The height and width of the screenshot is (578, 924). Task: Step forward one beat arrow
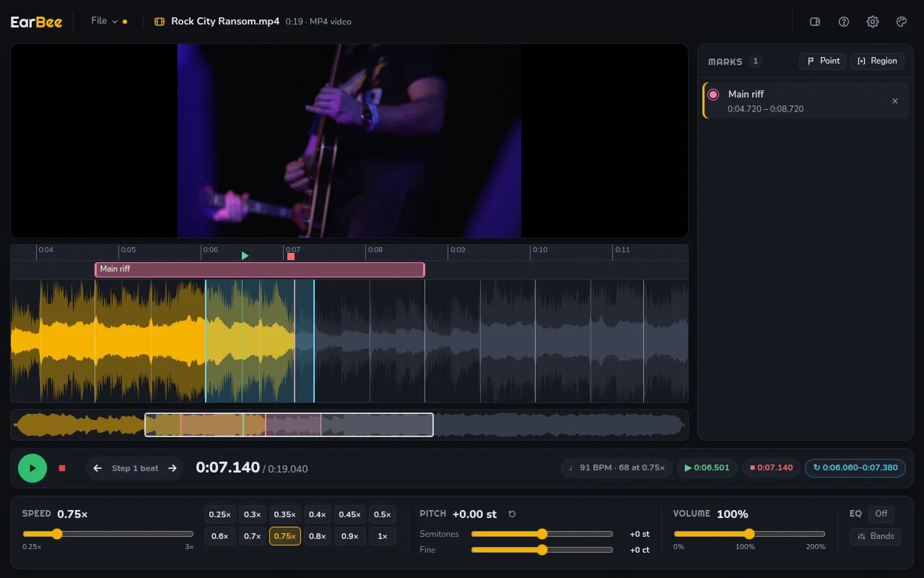[x=173, y=468]
